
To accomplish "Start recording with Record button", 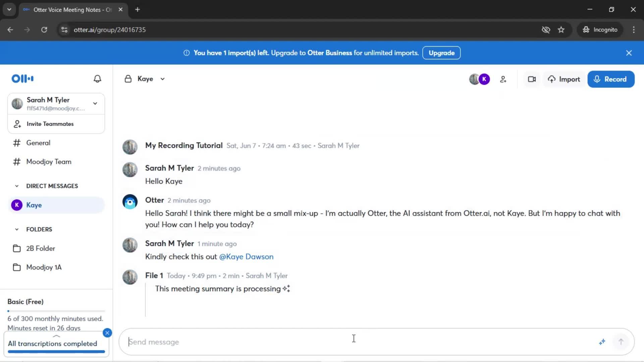I will click(x=611, y=79).
